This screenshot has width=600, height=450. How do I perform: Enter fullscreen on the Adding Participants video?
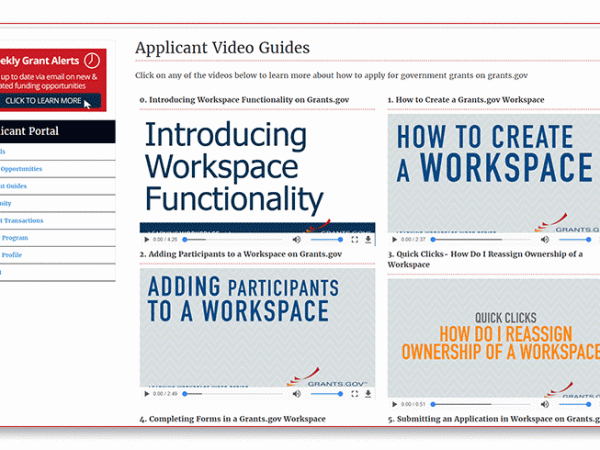354,394
